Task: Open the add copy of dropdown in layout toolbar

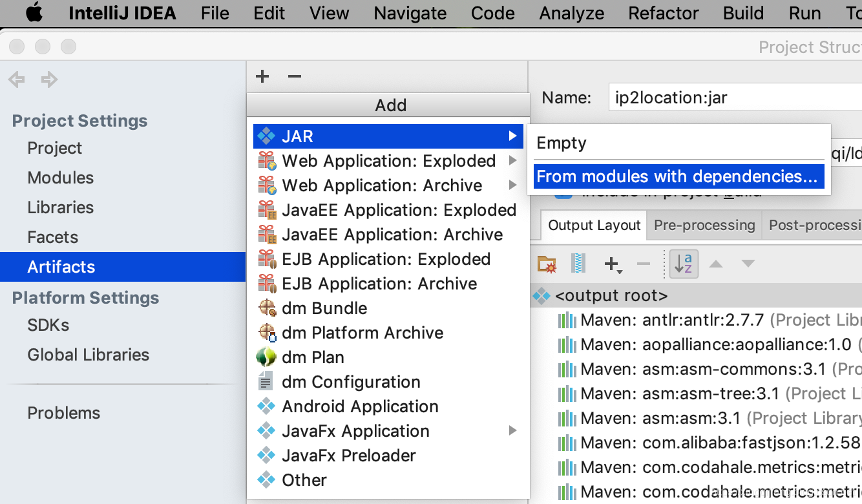Action: pyautogui.click(x=613, y=264)
